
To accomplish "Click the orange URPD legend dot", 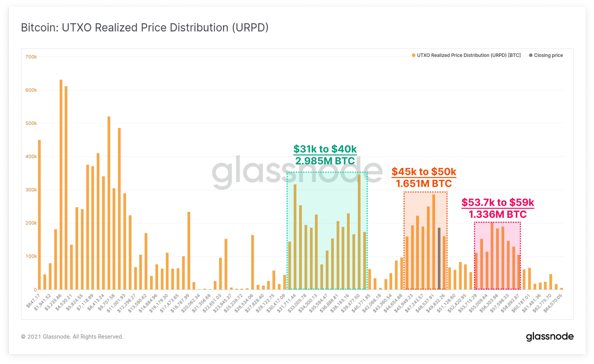I will click(413, 55).
